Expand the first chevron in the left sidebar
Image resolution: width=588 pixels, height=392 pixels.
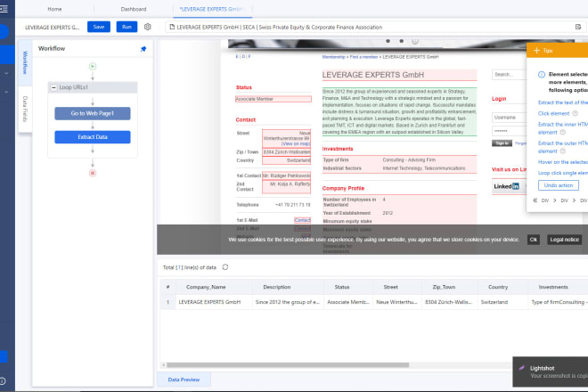click(x=6, y=74)
